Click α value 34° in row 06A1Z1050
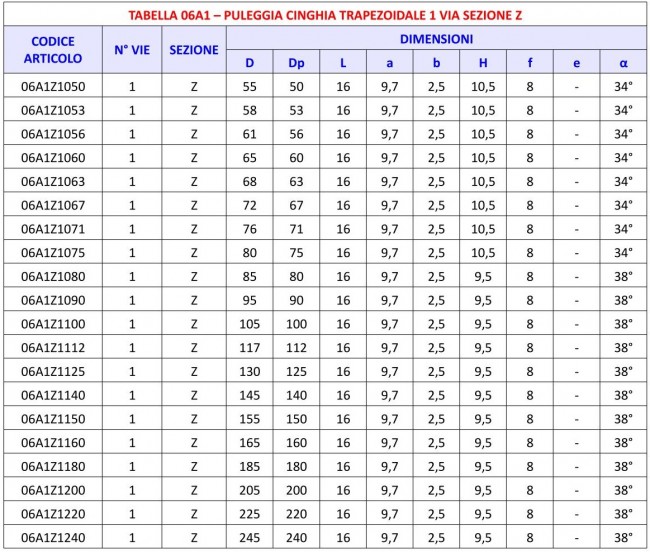This screenshot has width=650, height=552. (623, 87)
